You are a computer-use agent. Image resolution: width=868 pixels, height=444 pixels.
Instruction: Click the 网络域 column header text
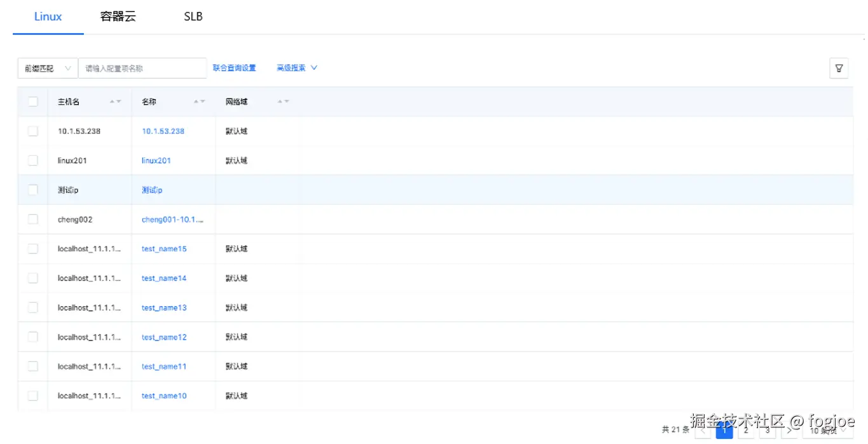[x=237, y=102]
